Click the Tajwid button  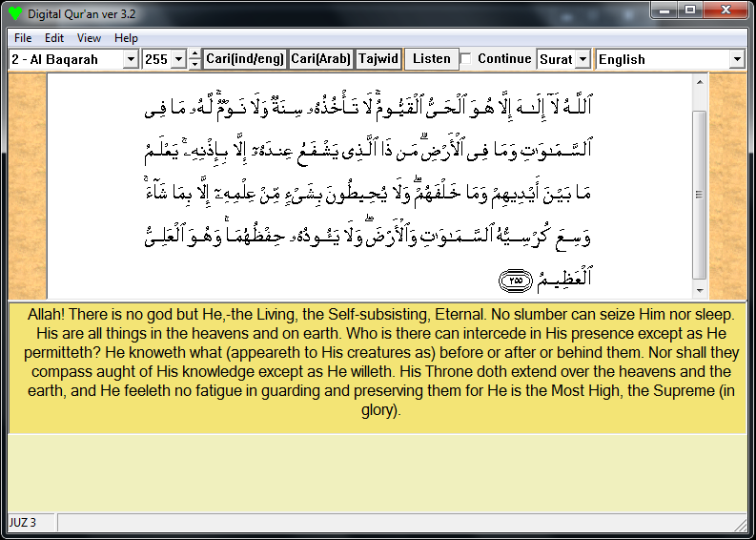pos(378,59)
